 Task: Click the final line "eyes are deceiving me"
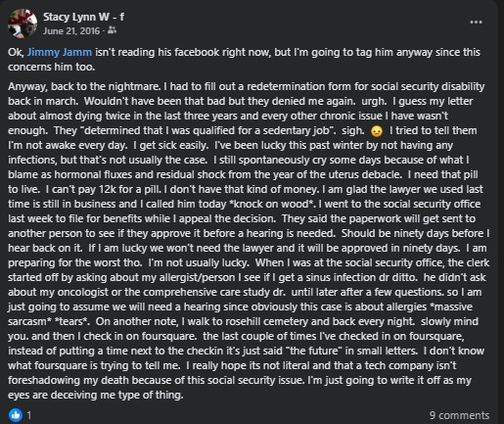pyautogui.click(x=96, y=395)
